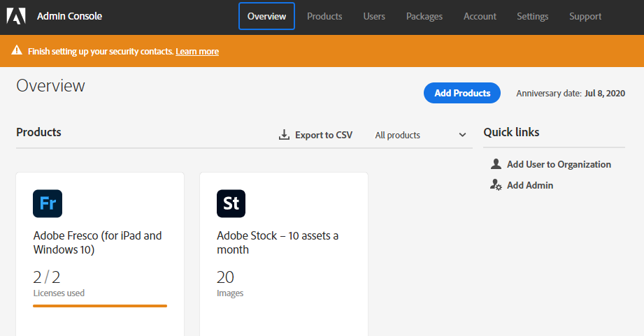Viewport: 644px width, 336px height.
Task: Go to the Packages tab
Action: click(x=424, y=16)
